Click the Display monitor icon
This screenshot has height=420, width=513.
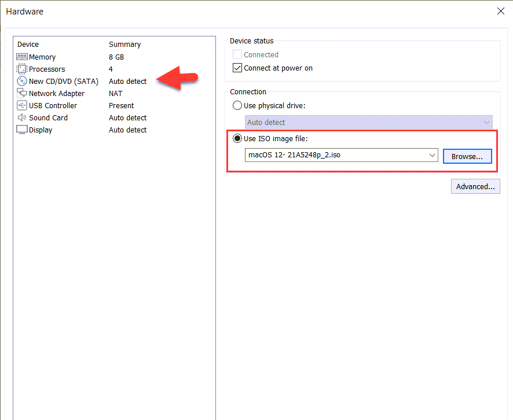click(x=22, y=130)
